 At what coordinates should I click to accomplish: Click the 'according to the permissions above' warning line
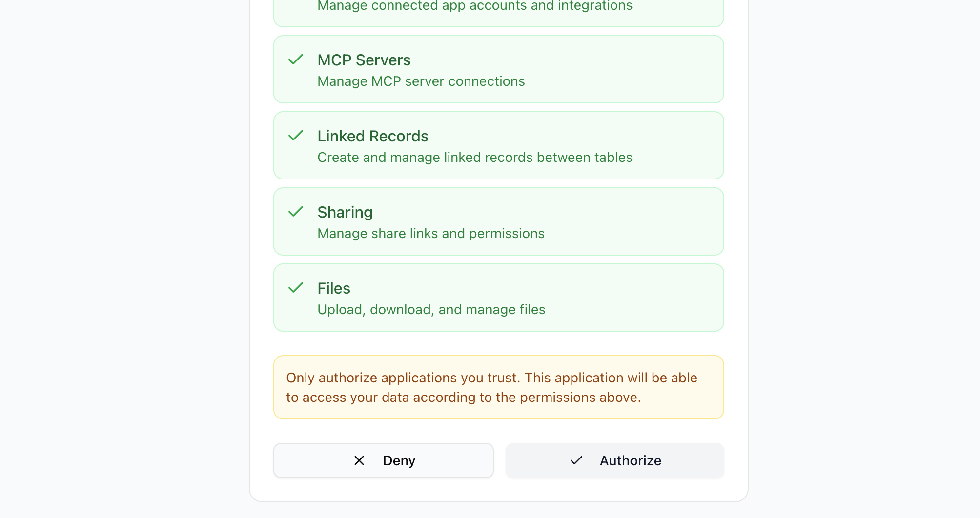pos(464,398)
